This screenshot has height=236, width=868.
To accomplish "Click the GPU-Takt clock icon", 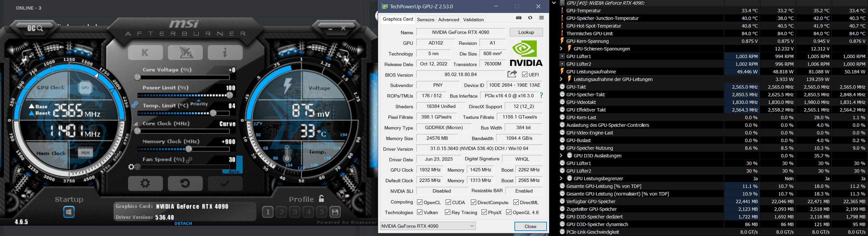I will (x=562, y=87).
